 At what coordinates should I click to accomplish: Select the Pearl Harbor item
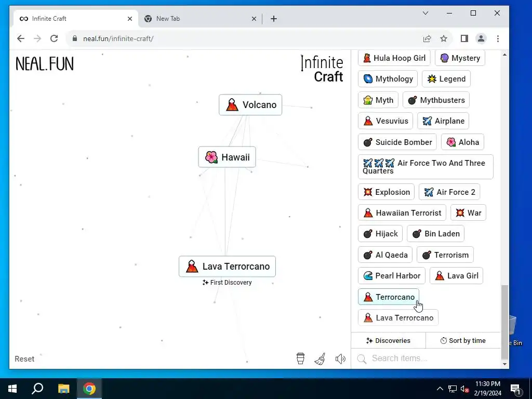click(392, 275)
